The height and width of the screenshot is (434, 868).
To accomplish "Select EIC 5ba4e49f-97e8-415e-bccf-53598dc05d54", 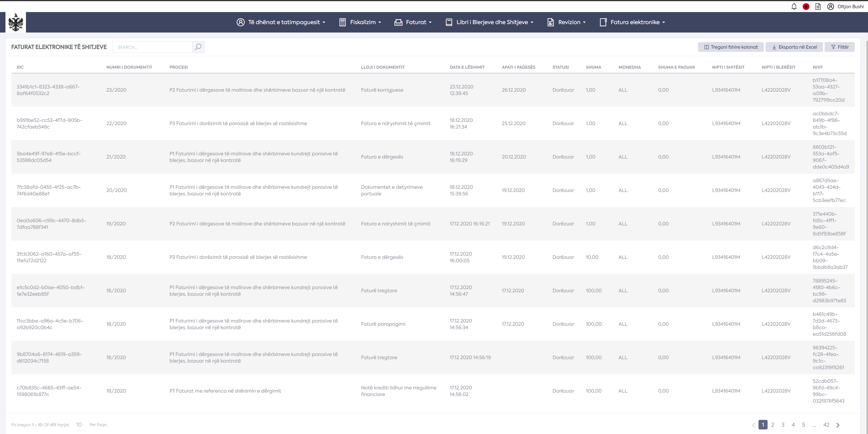I will click(49, 156).
